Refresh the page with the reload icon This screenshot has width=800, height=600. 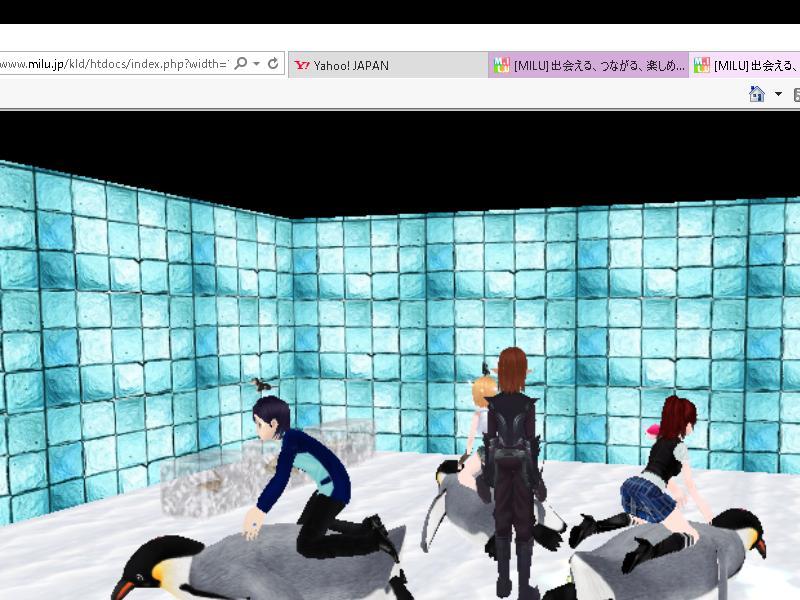(x=273, y=64)
